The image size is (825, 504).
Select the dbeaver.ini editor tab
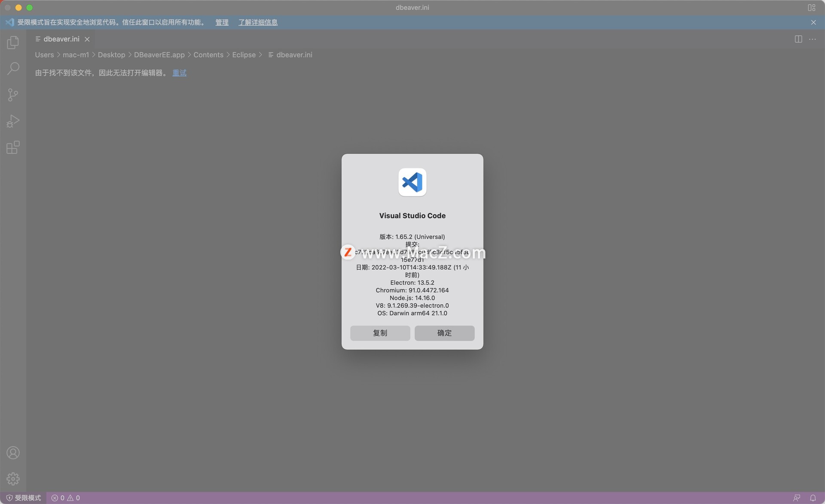(61, 39)
